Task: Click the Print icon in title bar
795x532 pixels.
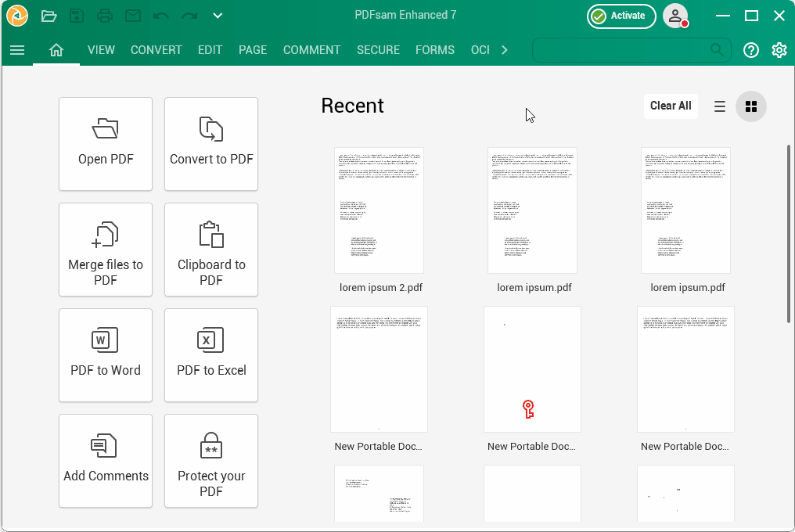Action: [x=104, y=16]
